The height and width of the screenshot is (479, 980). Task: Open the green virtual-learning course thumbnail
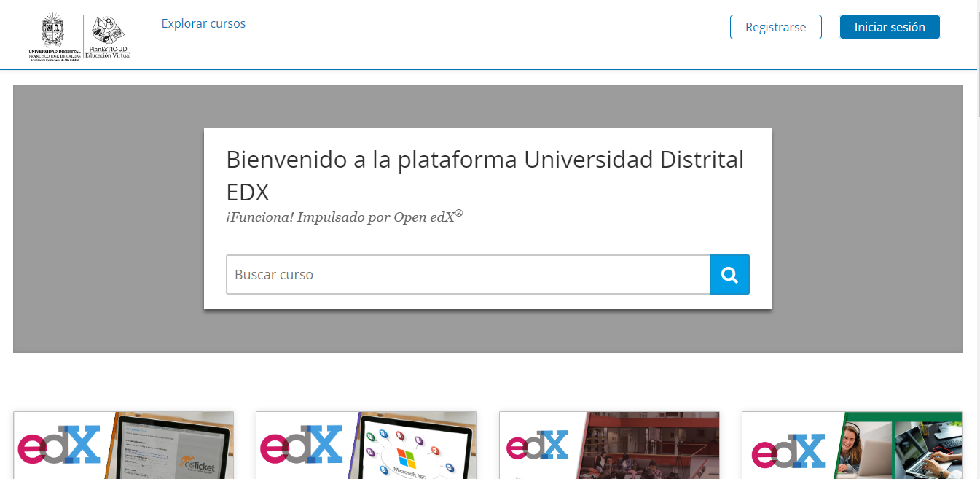click(852, 445)
